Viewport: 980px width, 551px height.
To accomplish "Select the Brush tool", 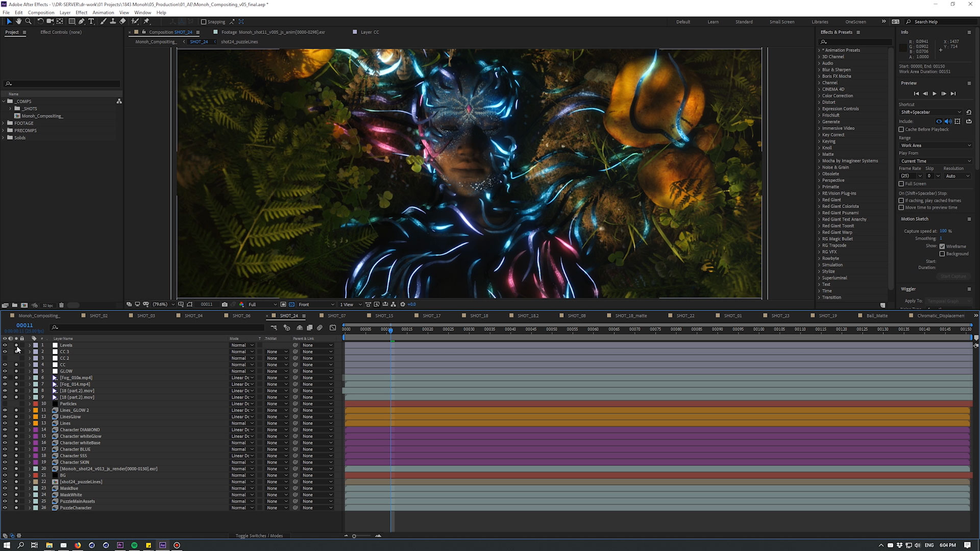I will [x=104, y=21].
